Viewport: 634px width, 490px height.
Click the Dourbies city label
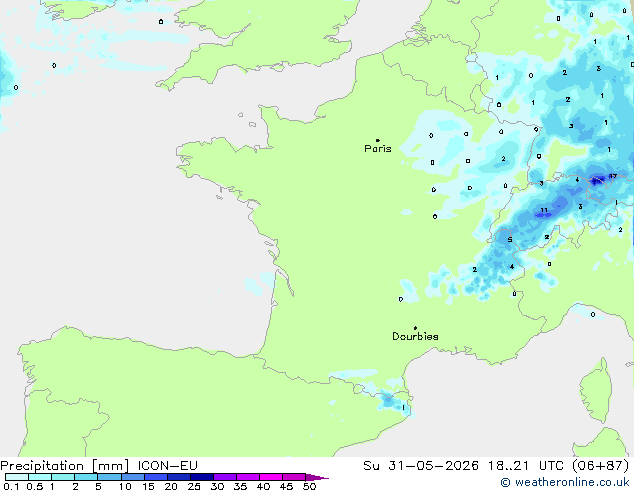415,336
